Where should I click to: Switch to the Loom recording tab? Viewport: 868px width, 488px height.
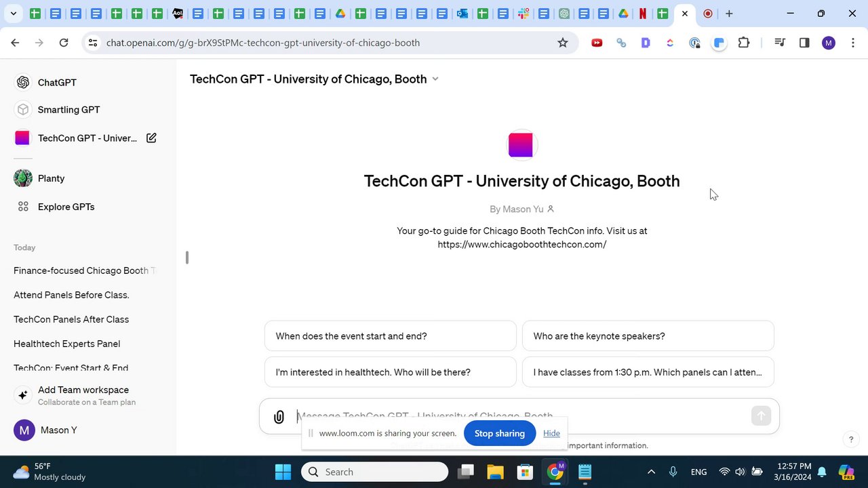(708, 14)
